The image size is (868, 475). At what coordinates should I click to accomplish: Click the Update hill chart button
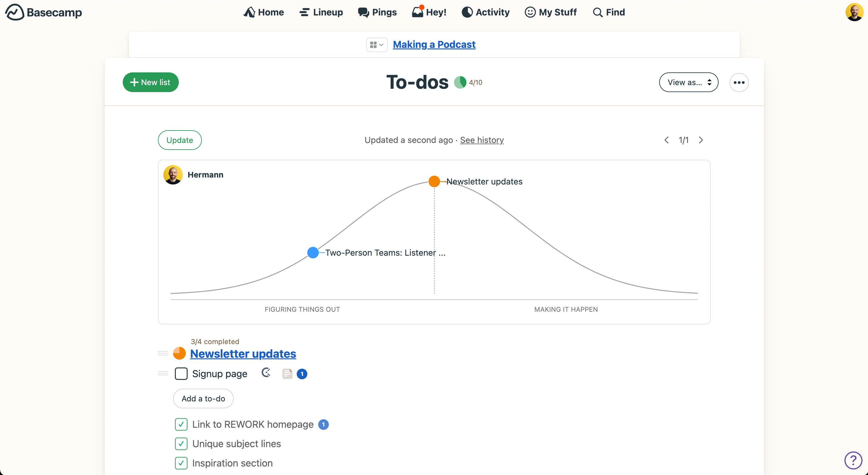tap(180, 140)
